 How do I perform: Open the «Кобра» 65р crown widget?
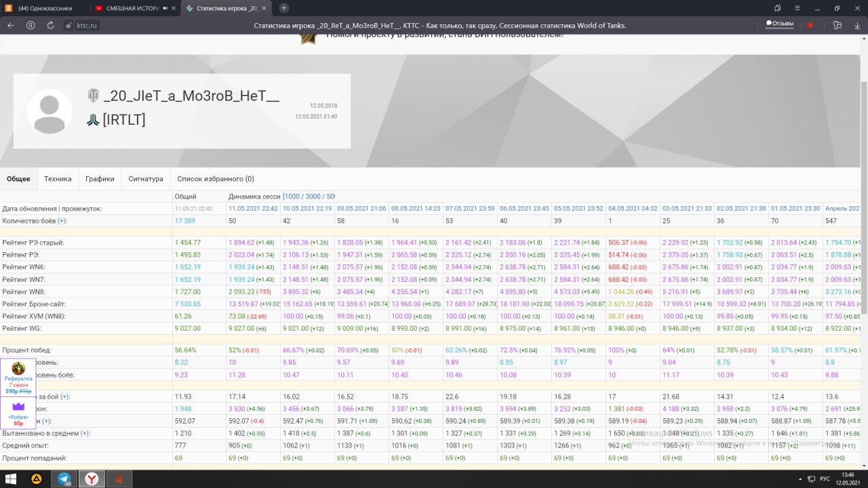coord(18,414)
